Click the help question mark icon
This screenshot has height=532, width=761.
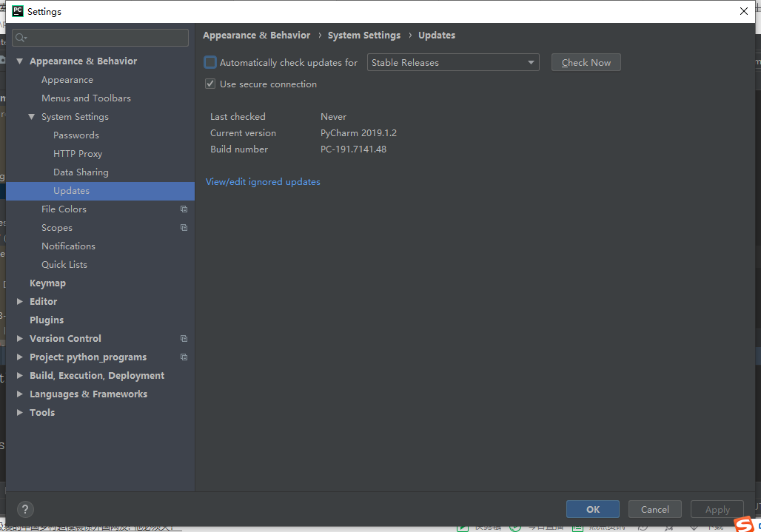pos(25,509)
